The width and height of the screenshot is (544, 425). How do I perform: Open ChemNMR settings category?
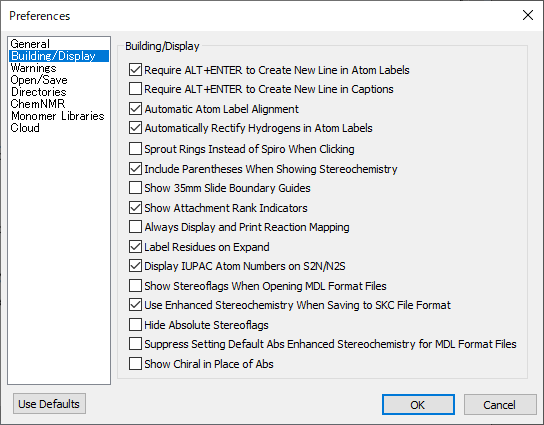point(38,104)
